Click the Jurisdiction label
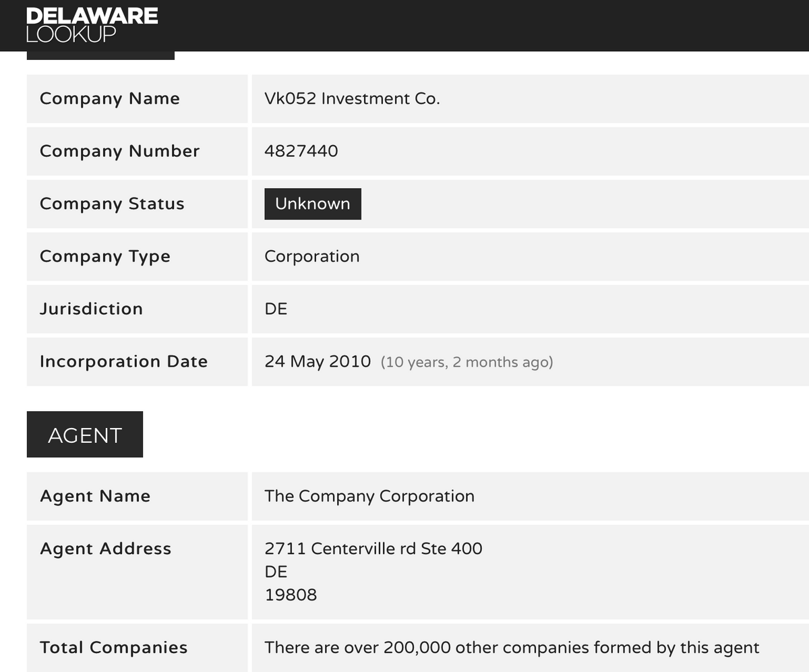Viewport: 809px width, 672px height. click(92, 309)
